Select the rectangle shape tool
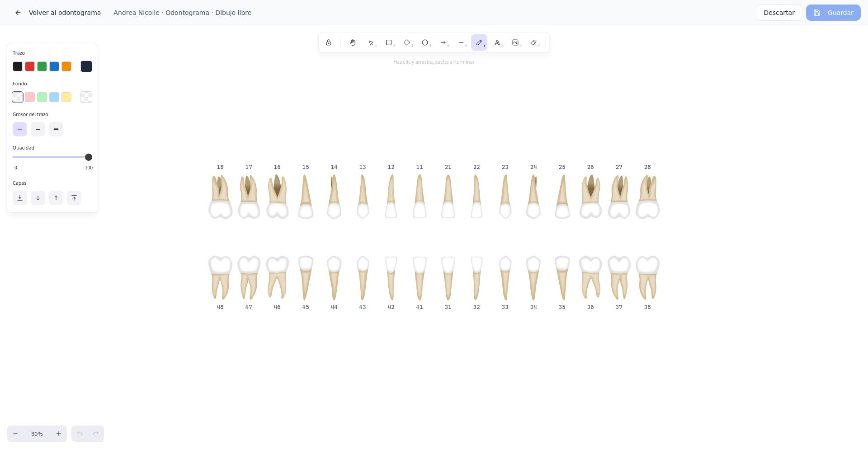 pos(389,42)
